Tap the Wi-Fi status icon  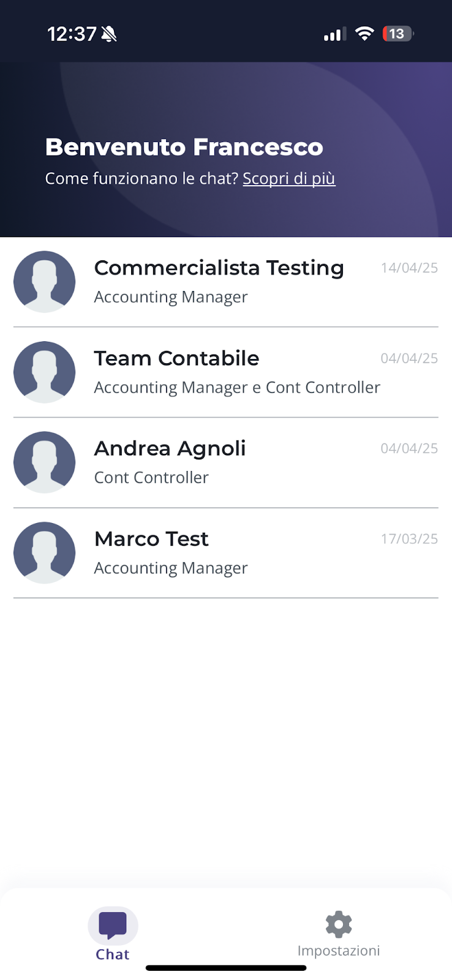tap(364, 34)
